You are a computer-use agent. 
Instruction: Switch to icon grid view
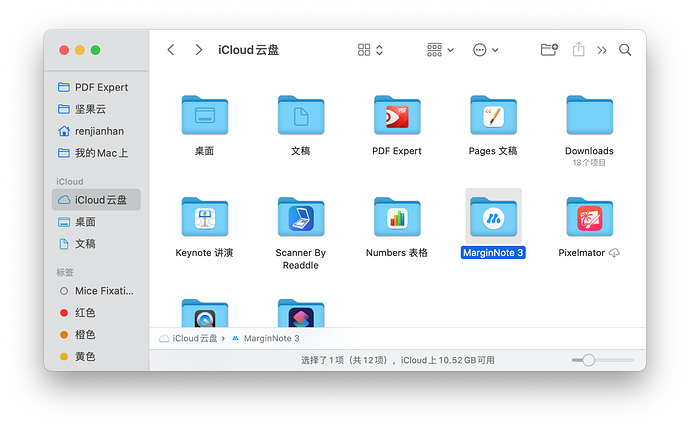(364, 50)
